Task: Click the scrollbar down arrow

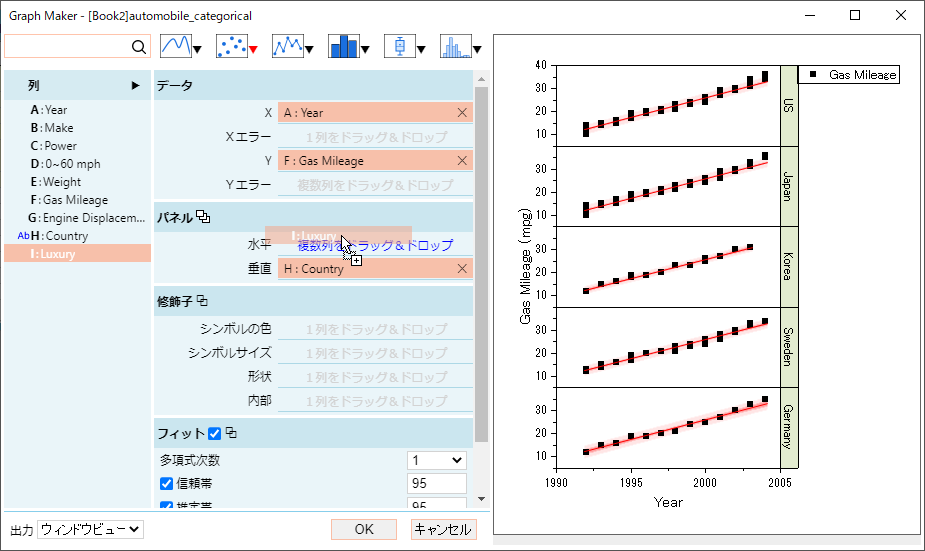Action: (481, 499)
